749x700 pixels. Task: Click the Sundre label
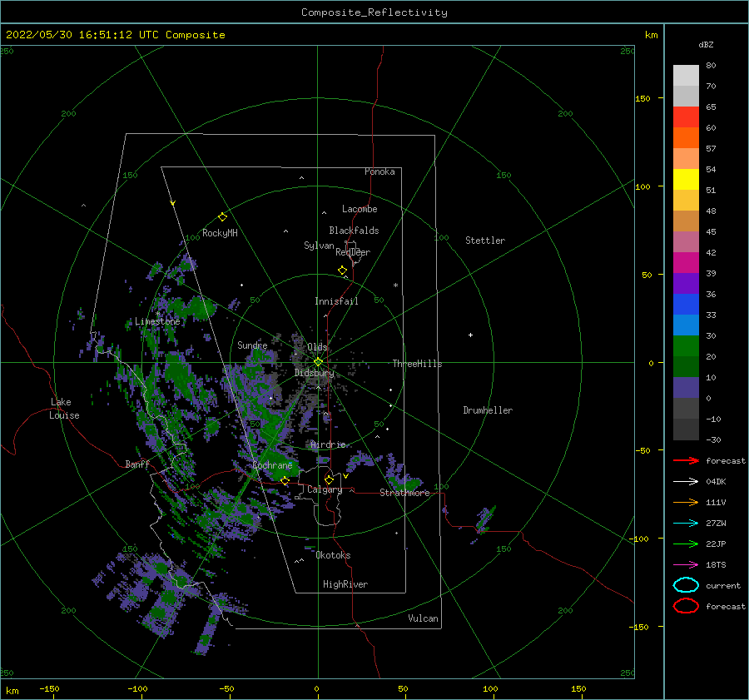pyautogui.click(x=252, y=345)
